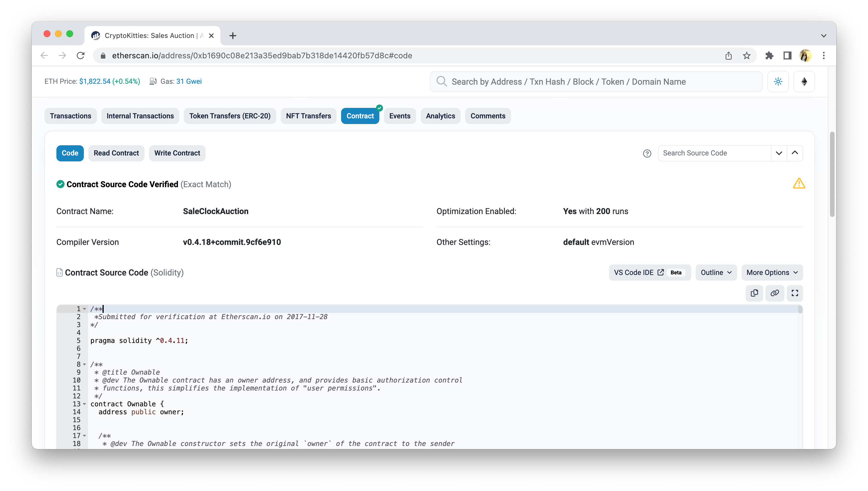Collapse contract Ownable at line 13
The width and height of the screenshot is (868, 491).
84,404
